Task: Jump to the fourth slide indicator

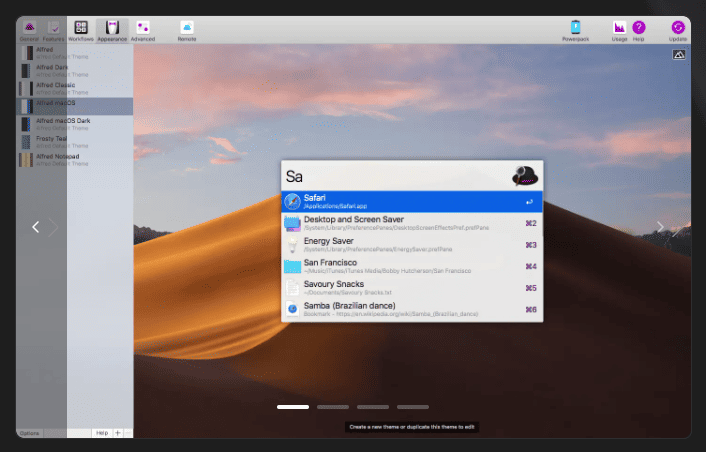Action: pyautogui.click(x=413, y=407)
